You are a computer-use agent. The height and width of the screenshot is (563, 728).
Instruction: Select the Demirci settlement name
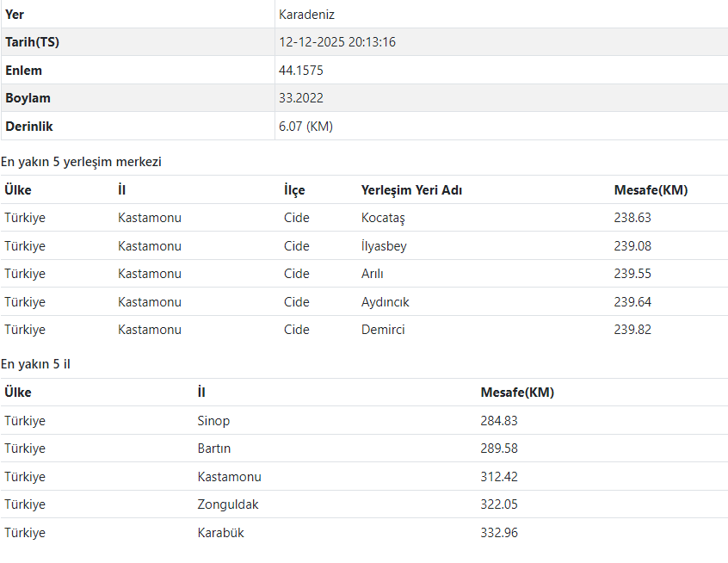click(383, 330)
